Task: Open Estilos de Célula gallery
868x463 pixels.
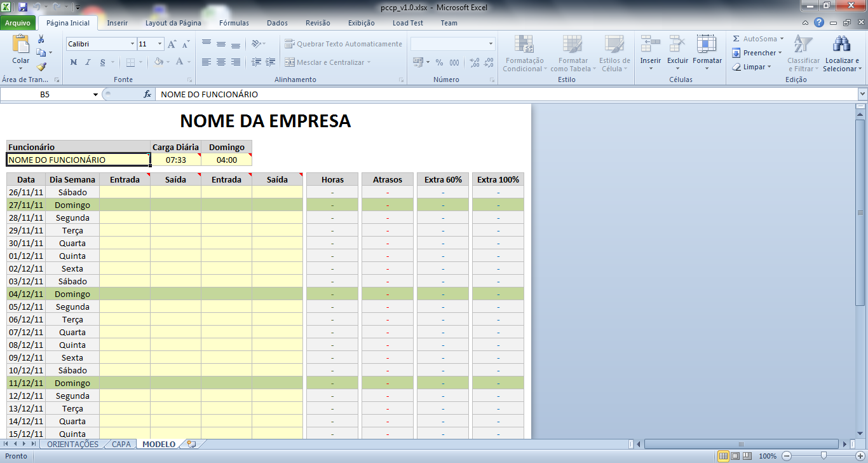Action: [614, 53]
